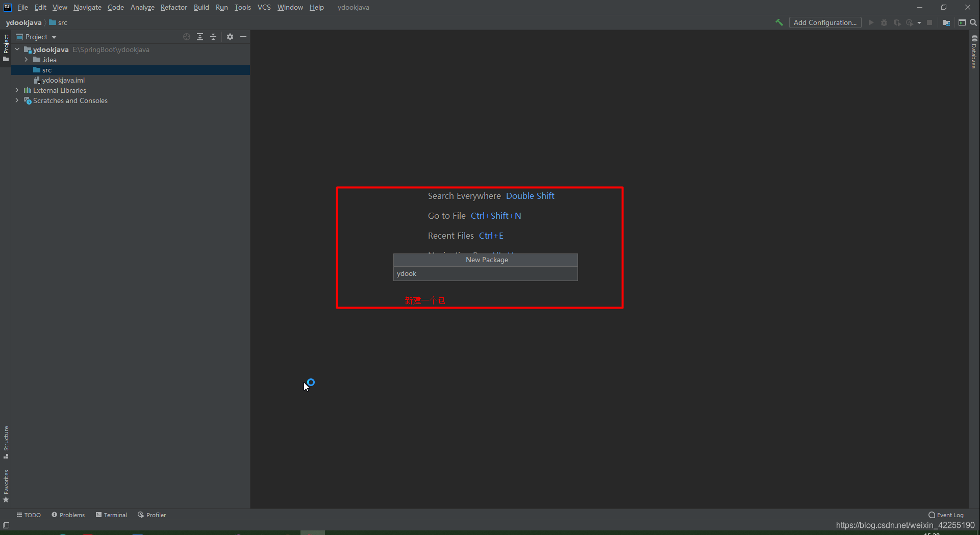The image size is (980, 535).
Task: Open the Event Log
Action: 946,515
